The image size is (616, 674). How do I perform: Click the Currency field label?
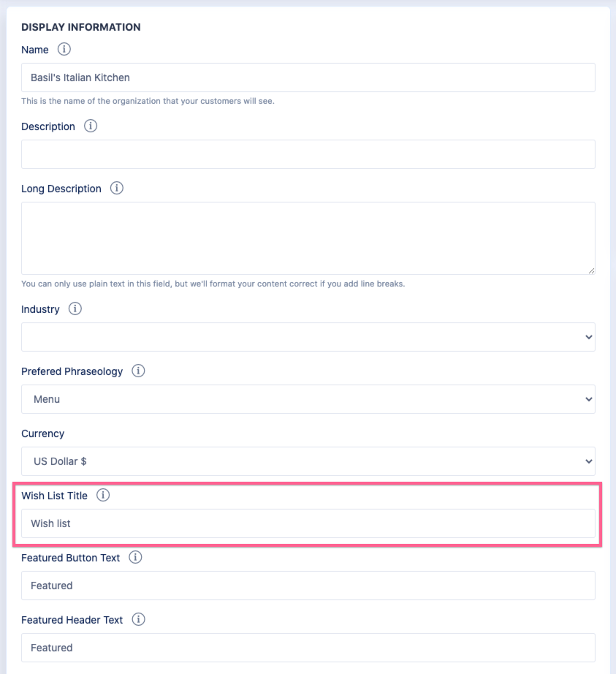coord(43,433)
